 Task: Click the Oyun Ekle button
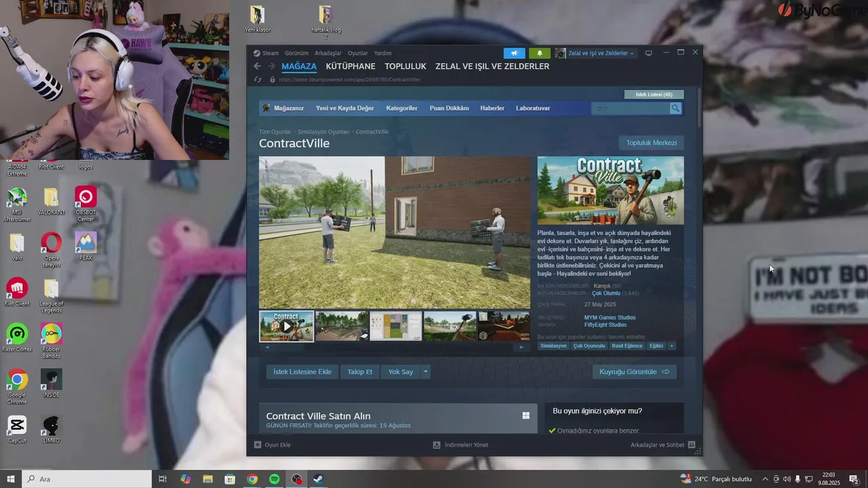click(272, 445)
